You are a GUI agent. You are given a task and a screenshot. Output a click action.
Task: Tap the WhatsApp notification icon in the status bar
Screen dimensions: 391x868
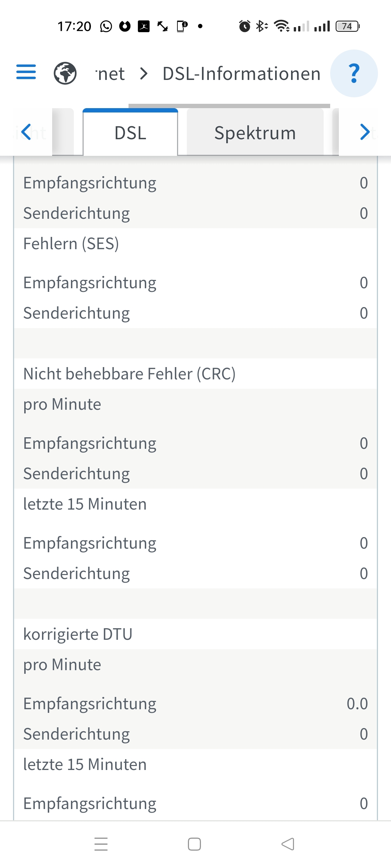[106, 26]
